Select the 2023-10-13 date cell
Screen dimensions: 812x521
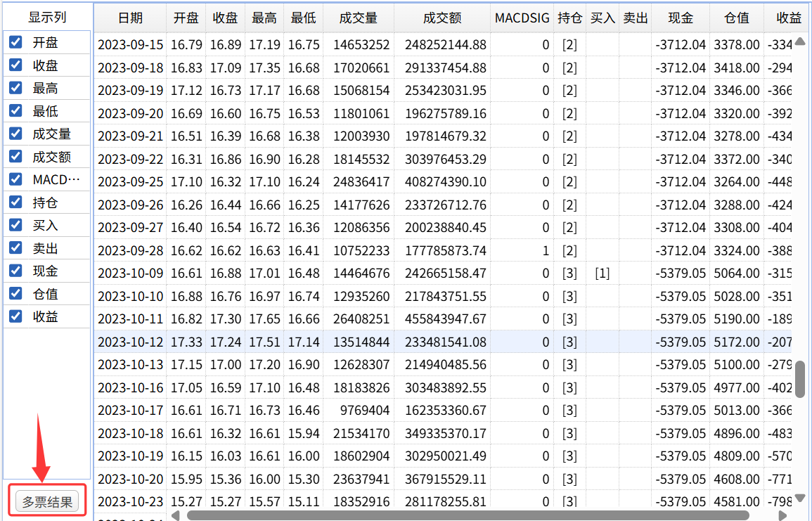130,365
